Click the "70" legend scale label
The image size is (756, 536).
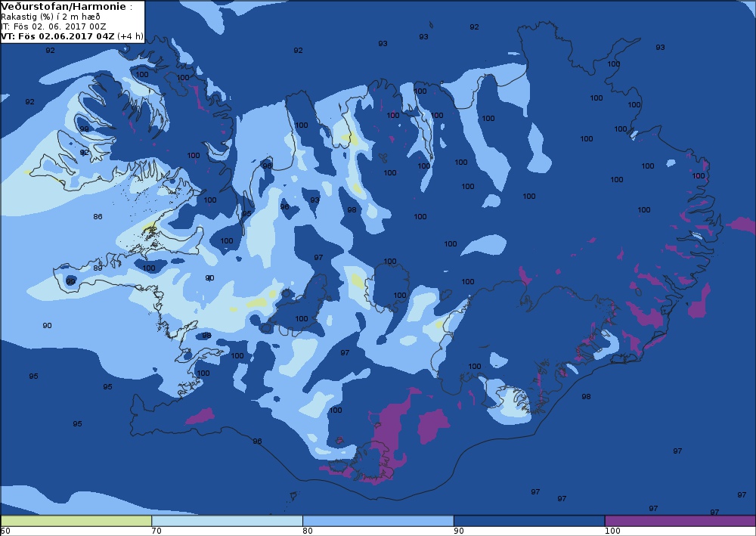tap(156, 531)
